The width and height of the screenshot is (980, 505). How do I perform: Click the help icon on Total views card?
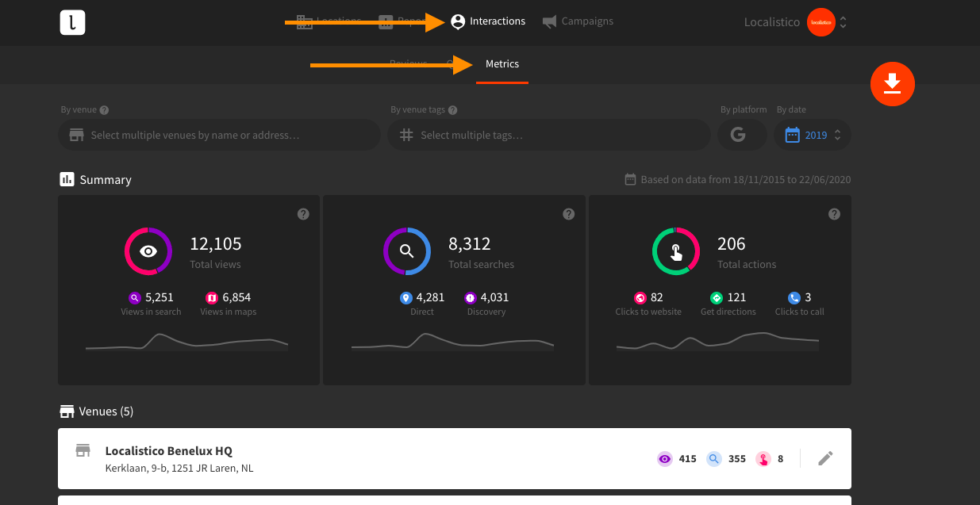click(303, 214)
